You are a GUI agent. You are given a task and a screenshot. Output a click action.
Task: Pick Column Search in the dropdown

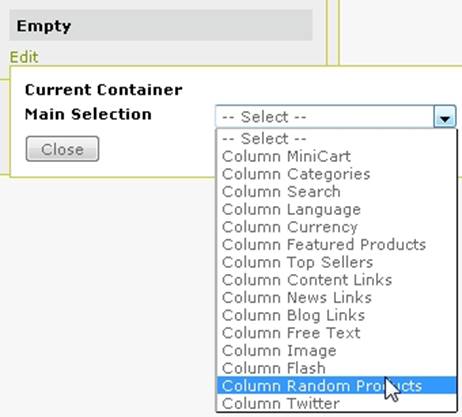click(x=336, y=192)
